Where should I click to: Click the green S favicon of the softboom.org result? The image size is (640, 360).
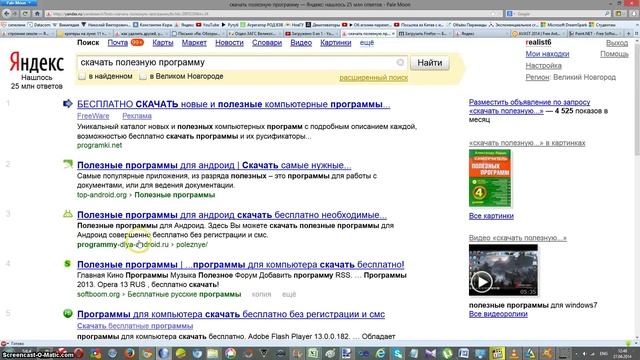tap(68, 264)
